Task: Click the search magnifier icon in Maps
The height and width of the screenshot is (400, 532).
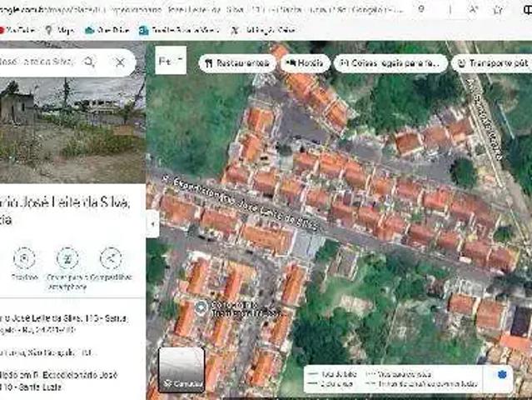Action: [x=90, y=62]
